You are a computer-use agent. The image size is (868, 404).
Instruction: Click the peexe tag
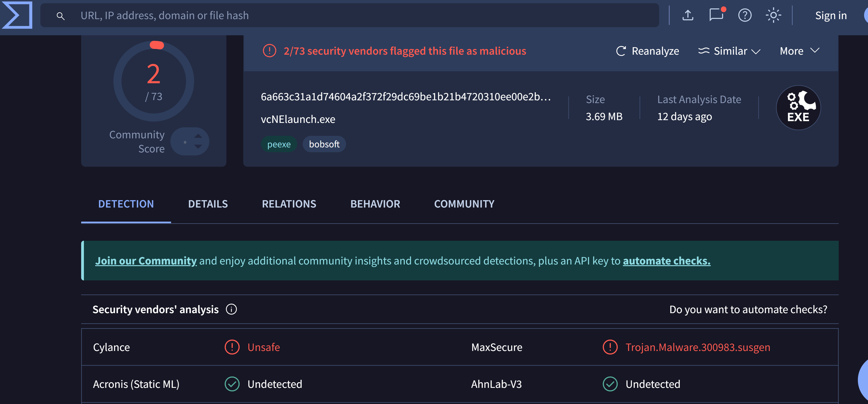279,144
